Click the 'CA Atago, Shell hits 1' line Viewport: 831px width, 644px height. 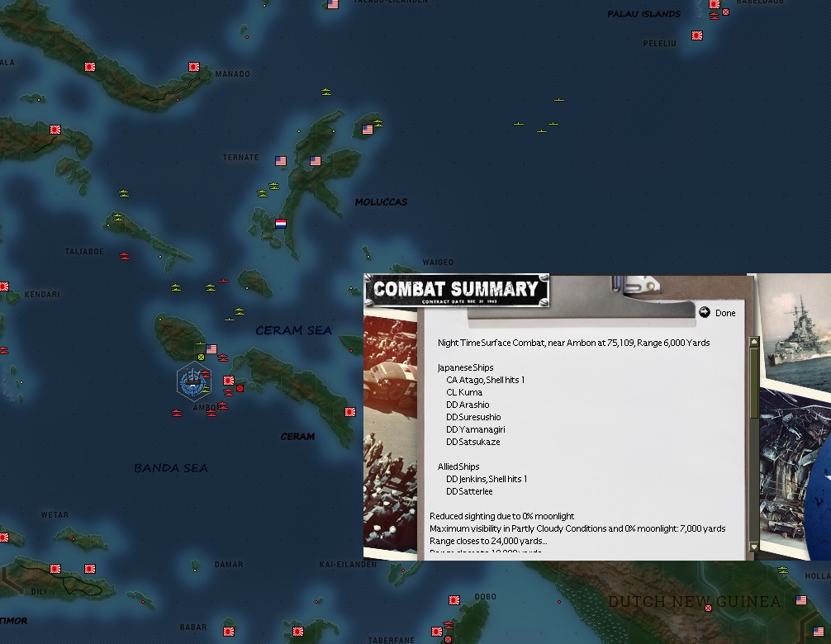coord(486,380)
